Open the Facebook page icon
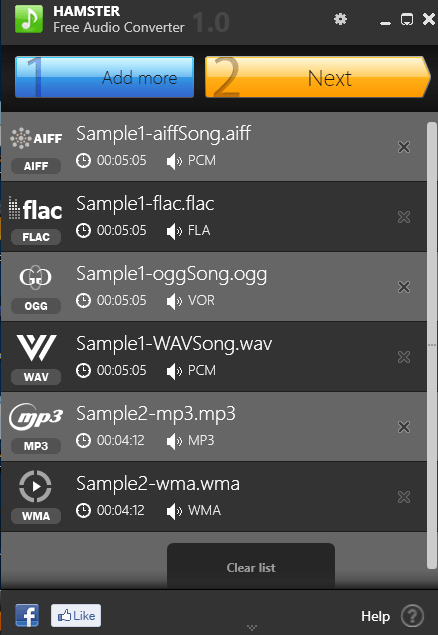The width and height of the screenshot is (438, 635). tap(27, 616)
